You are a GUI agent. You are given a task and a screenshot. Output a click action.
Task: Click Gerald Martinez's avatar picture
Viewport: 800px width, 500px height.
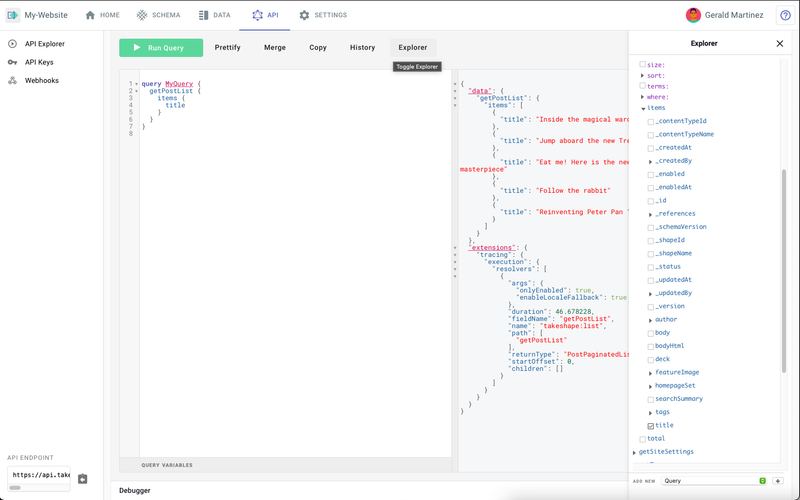[693, 15]
